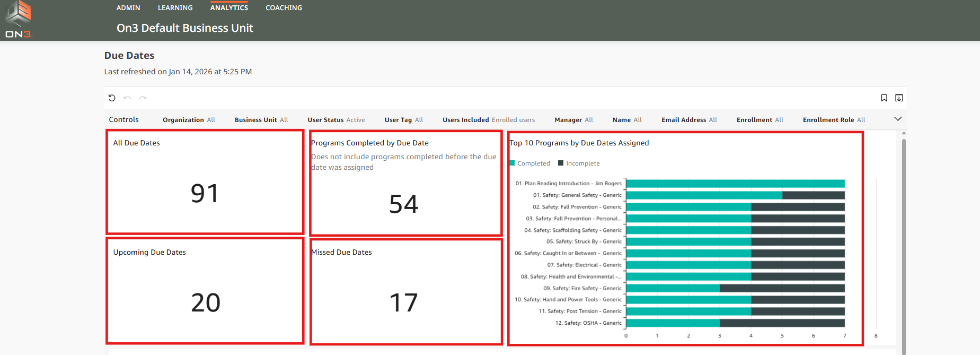Click the redo arrow icon
The height and width of the screenshot is (355, 980).
point(143,98)
